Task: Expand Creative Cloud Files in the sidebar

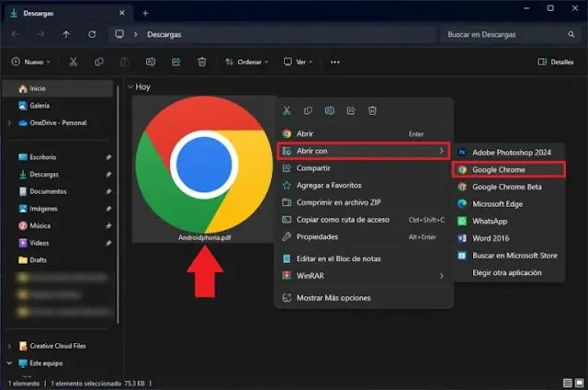Action: [9, 346]
